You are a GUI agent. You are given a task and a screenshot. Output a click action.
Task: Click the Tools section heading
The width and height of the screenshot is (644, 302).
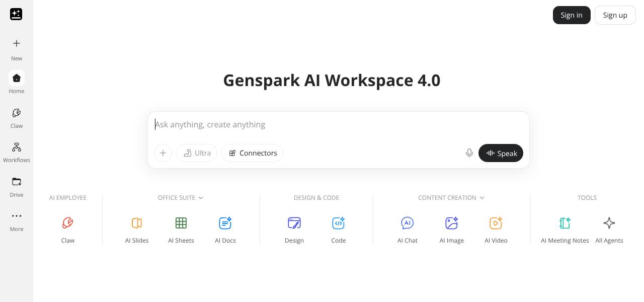pos(587,198)
